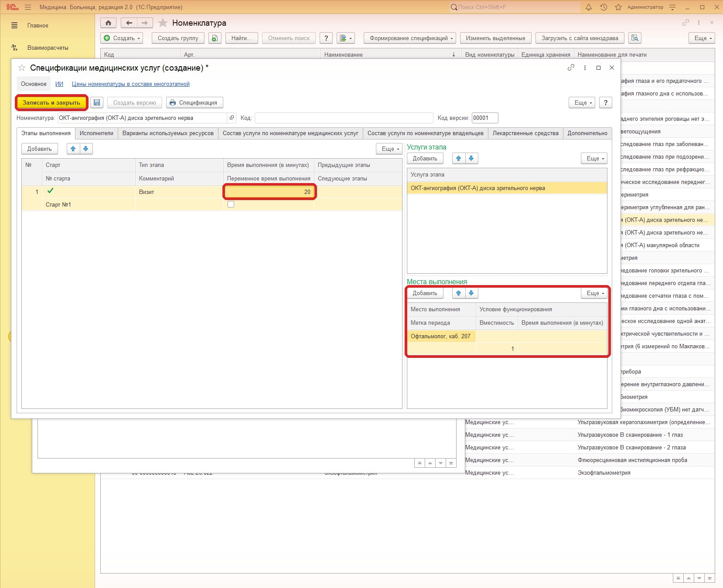
Task: Click Изменить выделенные button
Action: pyautogui.click(x=495, y=38)
